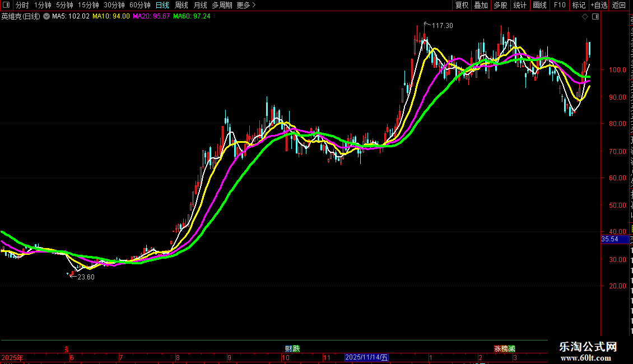Toggle the right side panel icon

pyautogui.click(x=595, y=17)
